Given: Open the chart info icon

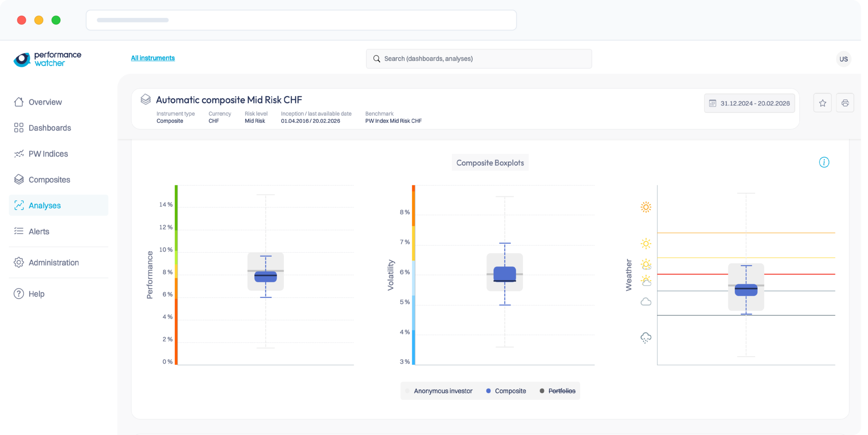Looking at the screenshot, I should click(x=823, y=162).
